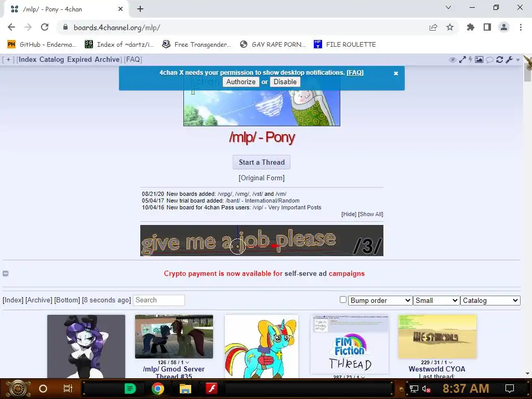The width and height of the screenshot is (532, 399).
Task: Click the share page icon in address bar
Action: (x=433, y=27)
